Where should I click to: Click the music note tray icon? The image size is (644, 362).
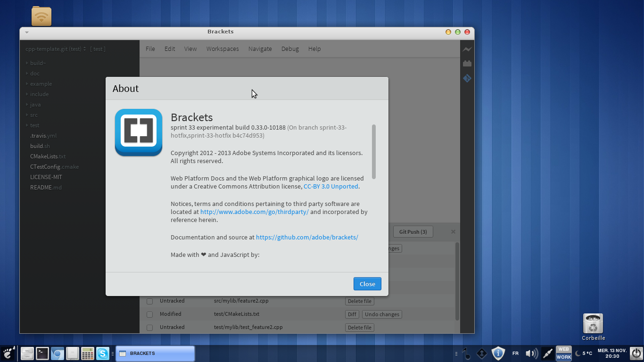click(x=466, y=353)
